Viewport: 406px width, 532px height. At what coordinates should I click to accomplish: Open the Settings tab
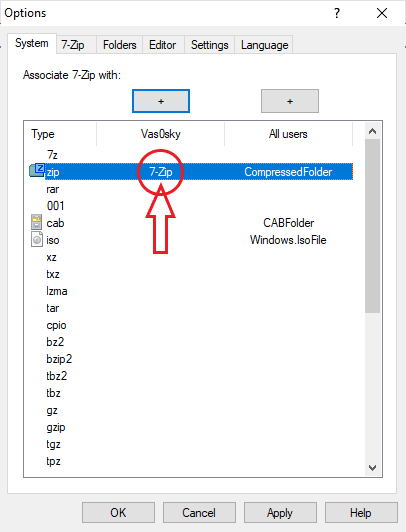[x=210, y=45]
